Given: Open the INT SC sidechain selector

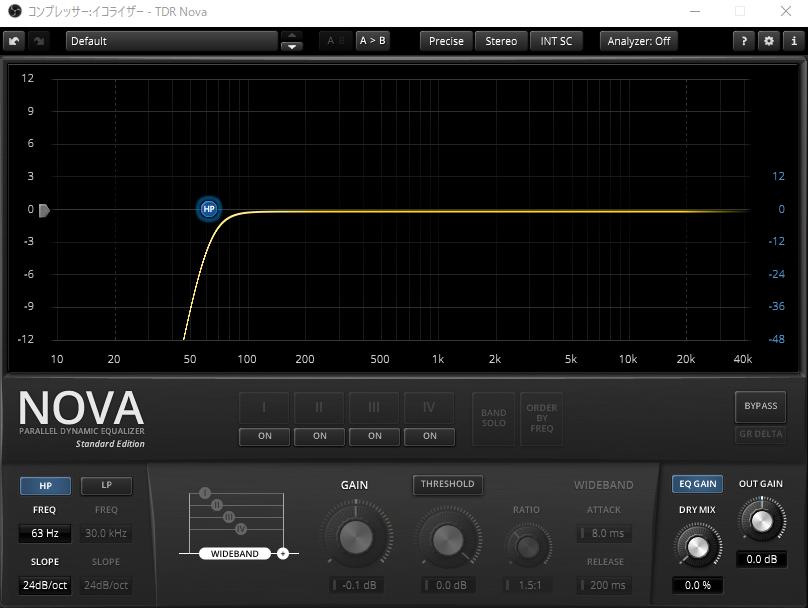Looking at the screenshot, I should 556,41.
